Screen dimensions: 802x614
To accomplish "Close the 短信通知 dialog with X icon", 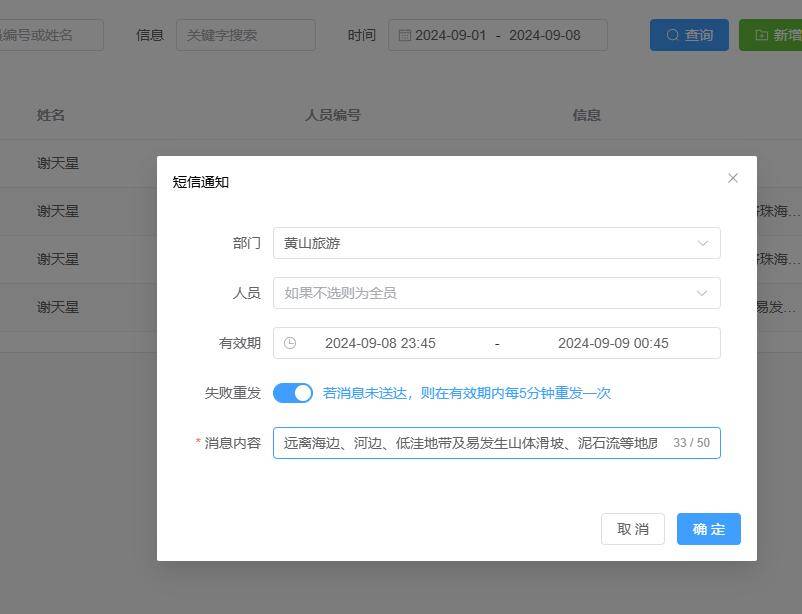I will 733,178.
